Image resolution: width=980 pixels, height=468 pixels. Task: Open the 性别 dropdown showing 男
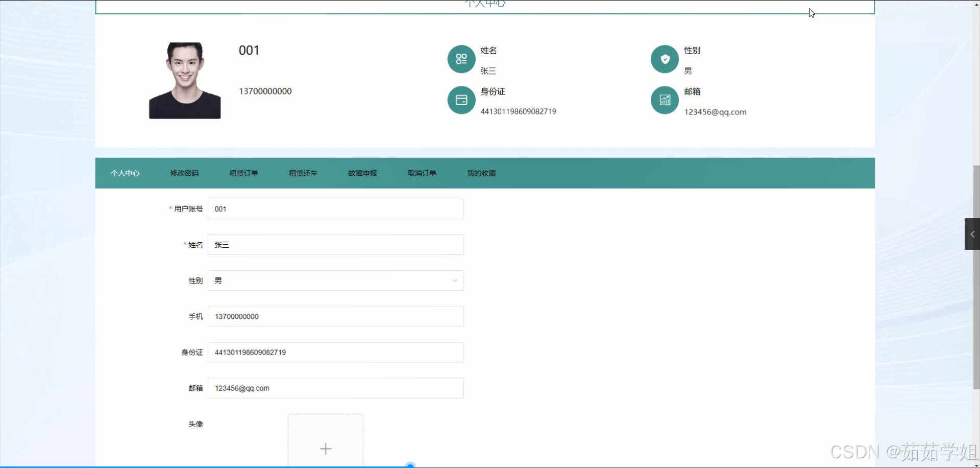pos(336,280)
